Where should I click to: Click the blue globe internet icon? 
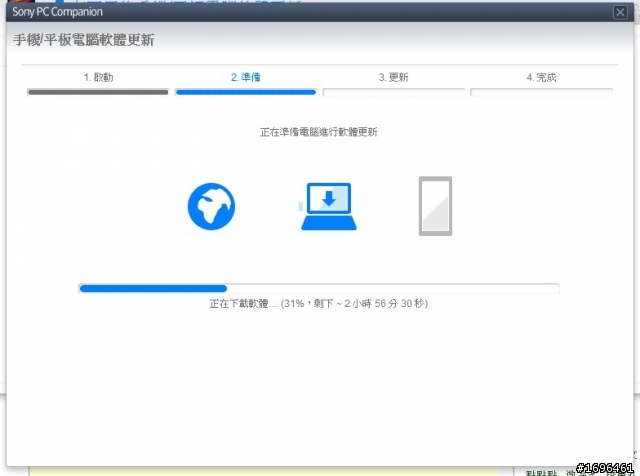[x=211, y=207]
